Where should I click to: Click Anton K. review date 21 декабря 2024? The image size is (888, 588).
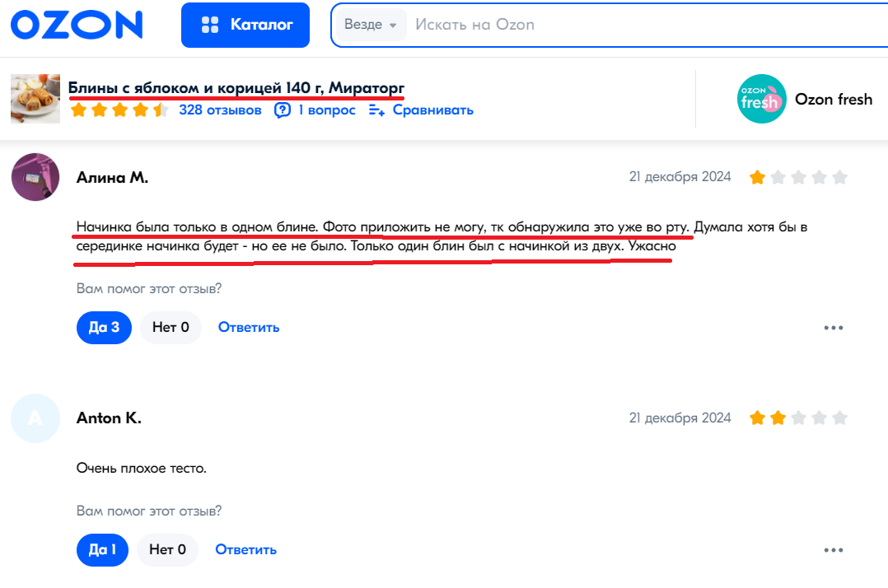click(x=680, y=418)
